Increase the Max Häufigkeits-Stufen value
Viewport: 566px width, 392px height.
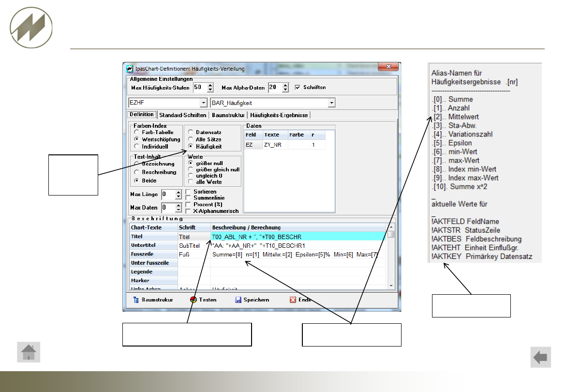point(210,85)
